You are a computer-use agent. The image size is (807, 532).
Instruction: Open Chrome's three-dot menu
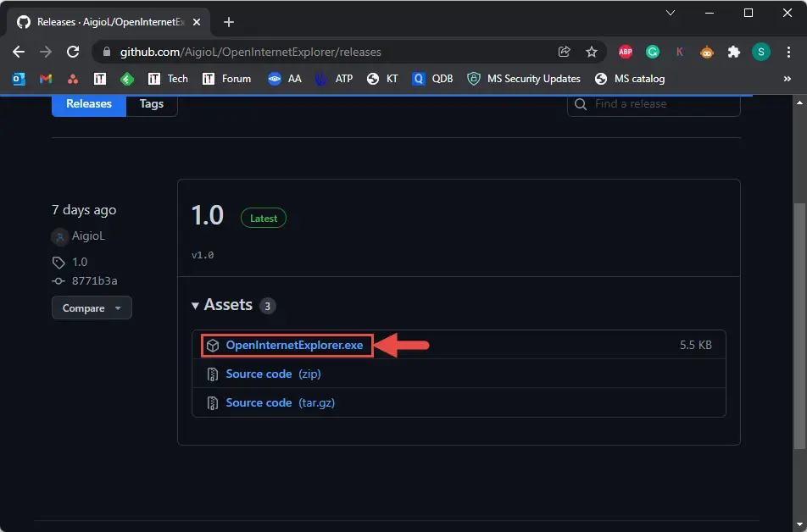[788, 52]
